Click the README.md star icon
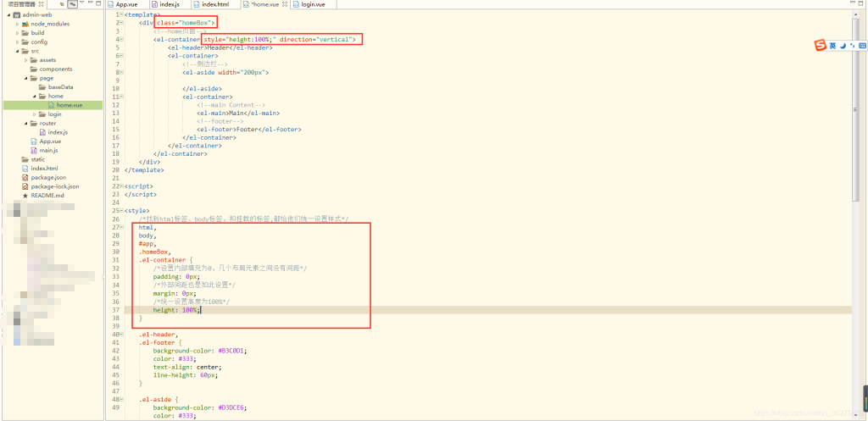Viewport: 868px width, 421px height. 25,195
